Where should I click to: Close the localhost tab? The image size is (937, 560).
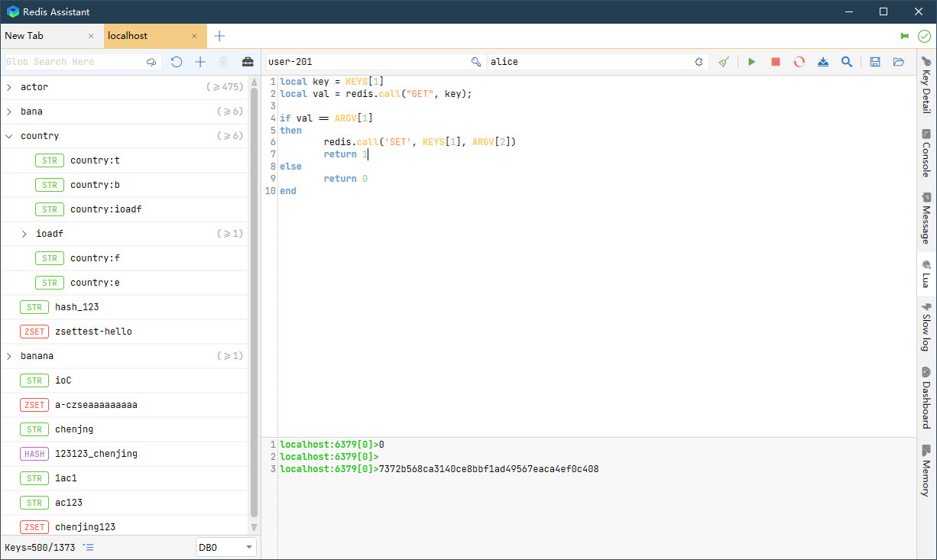point(194,36)
